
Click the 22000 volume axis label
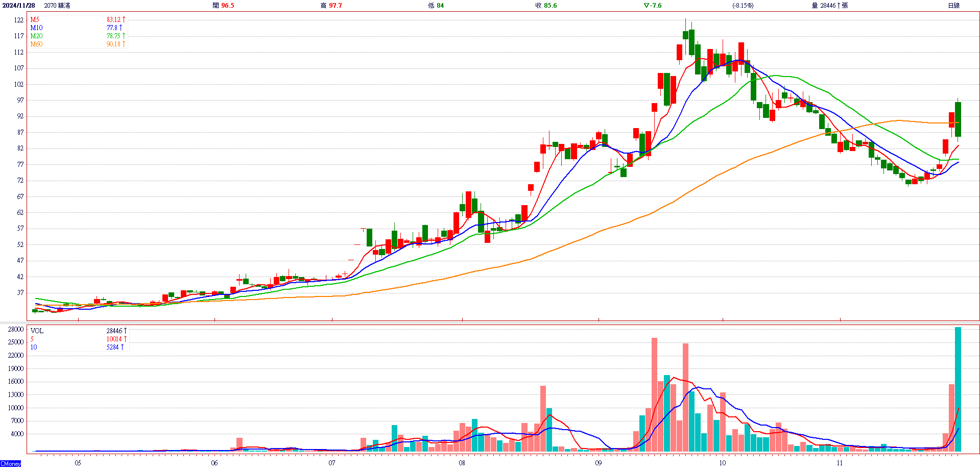tap(16, 356)
